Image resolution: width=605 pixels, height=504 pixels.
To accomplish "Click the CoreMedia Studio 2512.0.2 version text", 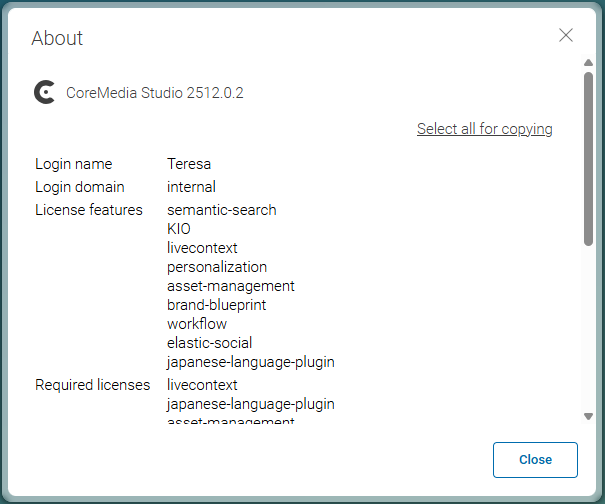I will [155, 93].
